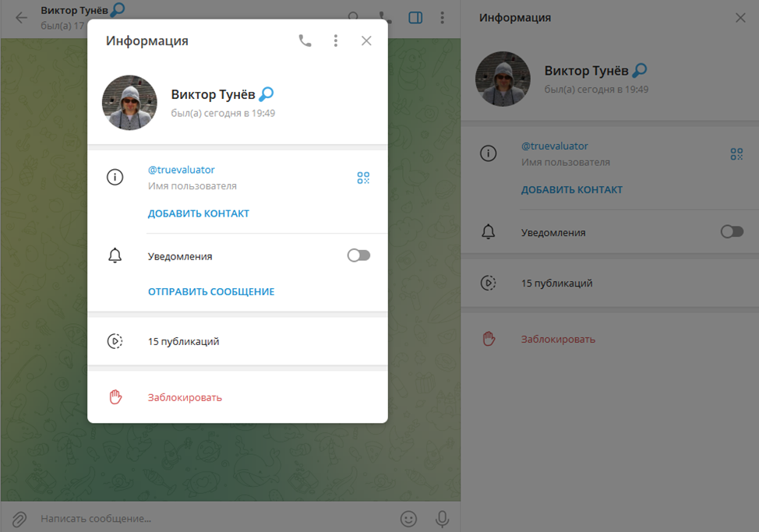
Task: Close the Информация dialog
Action: pyautogui.click(x=366, y=41)
